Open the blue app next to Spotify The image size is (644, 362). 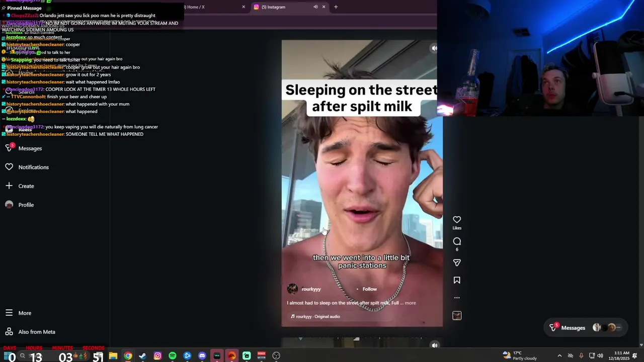click(187, 356)
